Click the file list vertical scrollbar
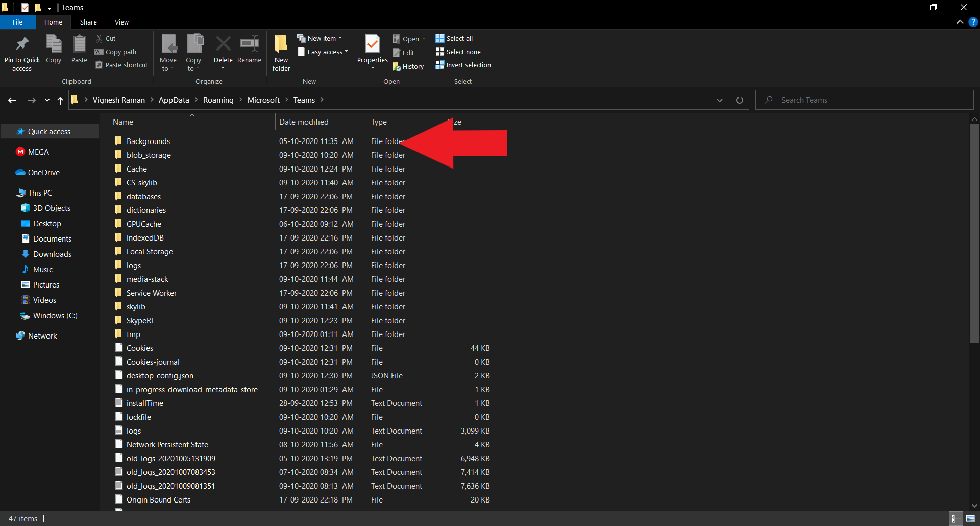 point(974,232)
